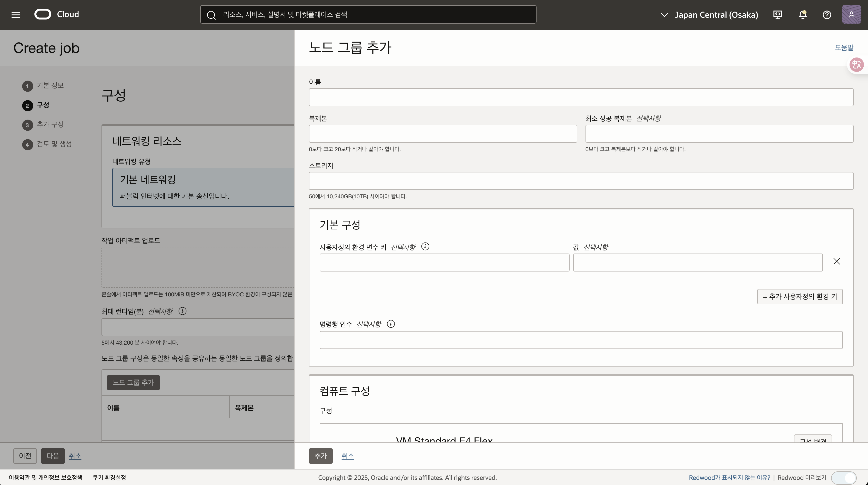Click the 도움말 help link
This screenshot has width=868, height=485.
click(x=844, y=48)
